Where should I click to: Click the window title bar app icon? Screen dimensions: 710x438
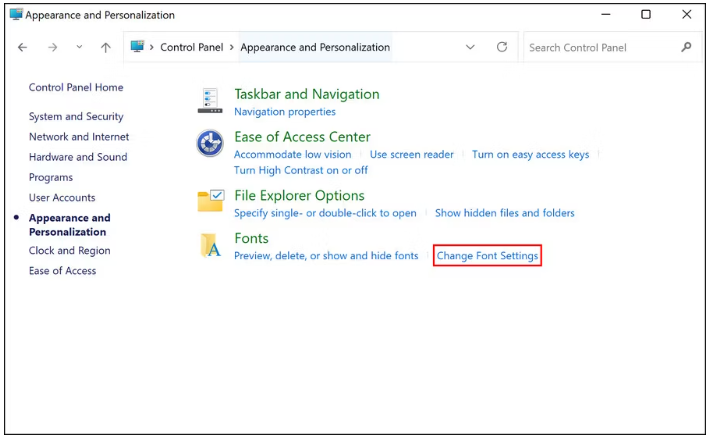click(x=16, y=14)
